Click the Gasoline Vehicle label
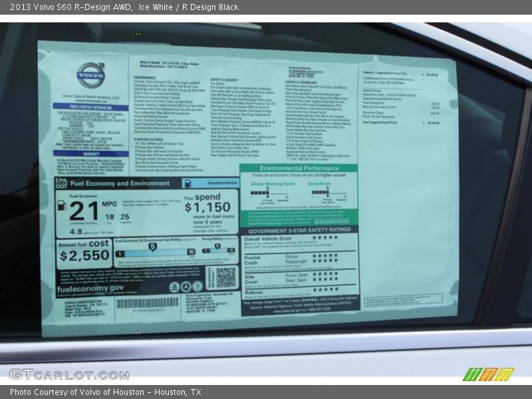 click(221, 182)
